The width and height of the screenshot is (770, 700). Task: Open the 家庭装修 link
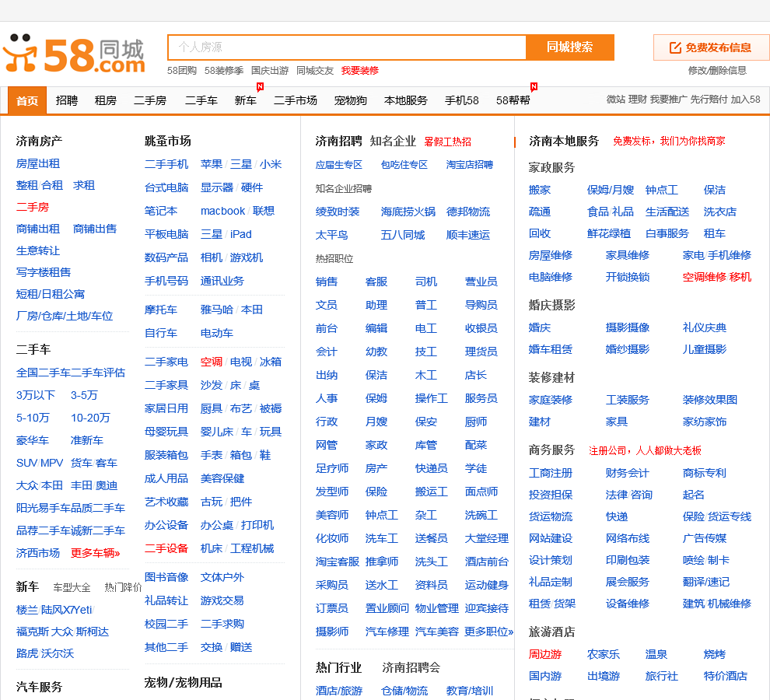[x=551, y=401]
